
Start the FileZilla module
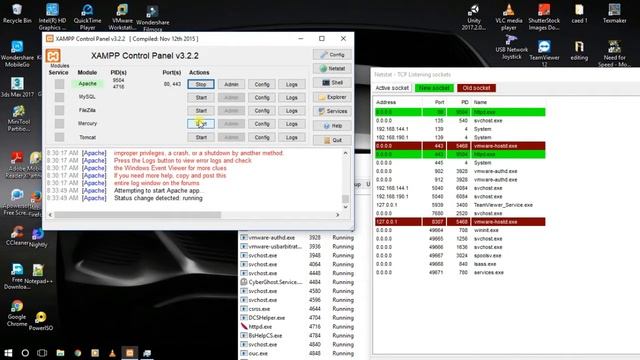(x=201, y=111)
